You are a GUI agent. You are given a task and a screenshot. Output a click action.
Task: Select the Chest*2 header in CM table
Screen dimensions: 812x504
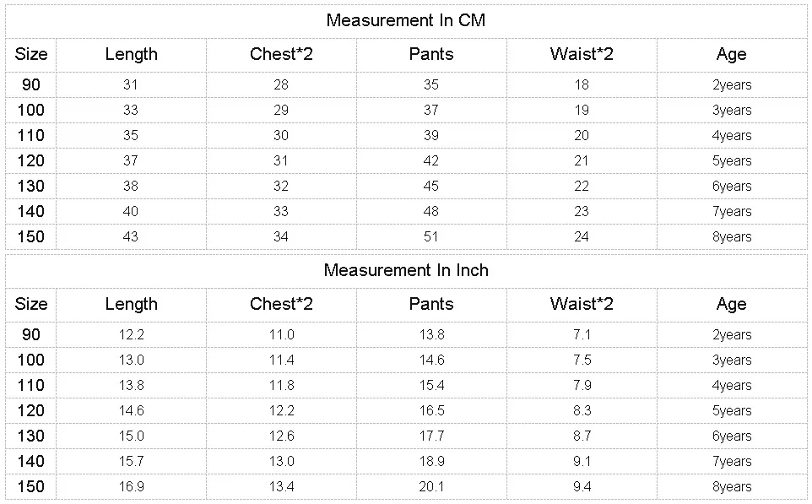[x=281, y=54]
